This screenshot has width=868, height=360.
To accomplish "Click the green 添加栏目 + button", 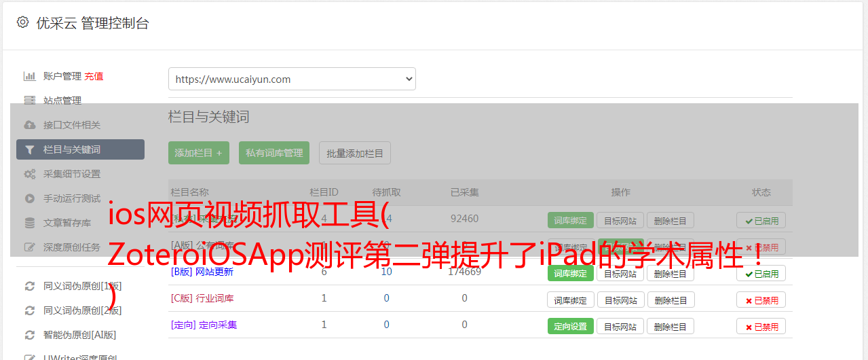I will click(x=199, y=153).
